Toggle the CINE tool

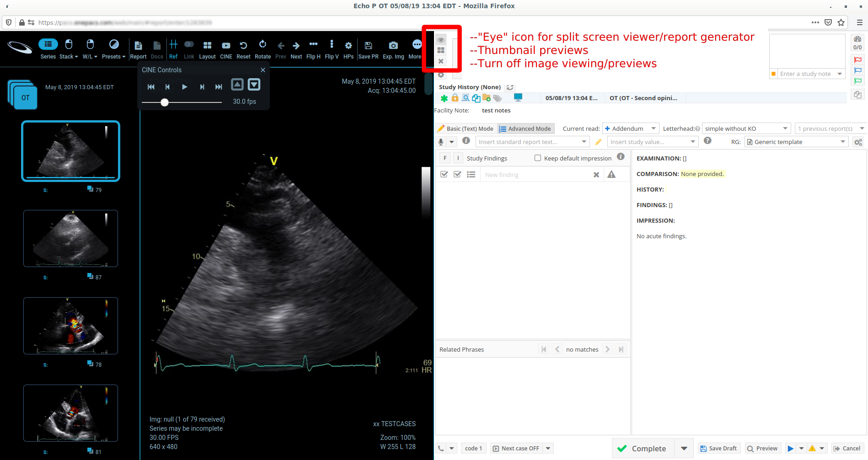tap(226, 49)
